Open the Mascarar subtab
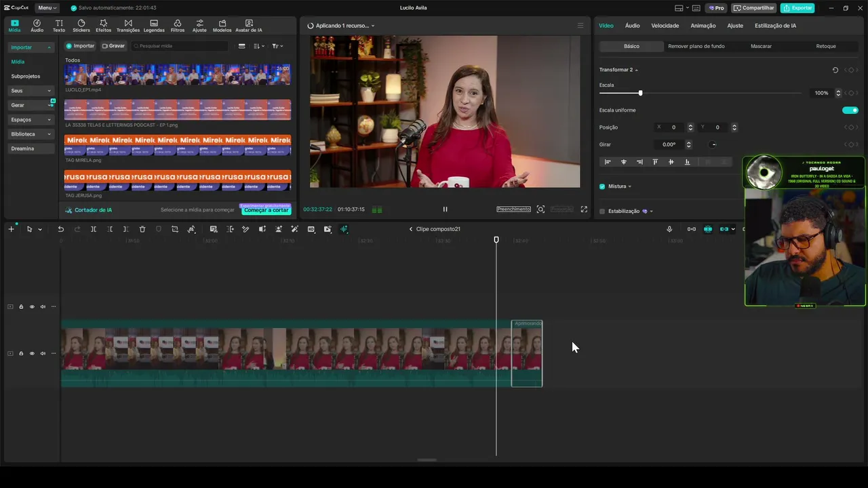Viewport: 868px width, 488px height. point(761,46)
